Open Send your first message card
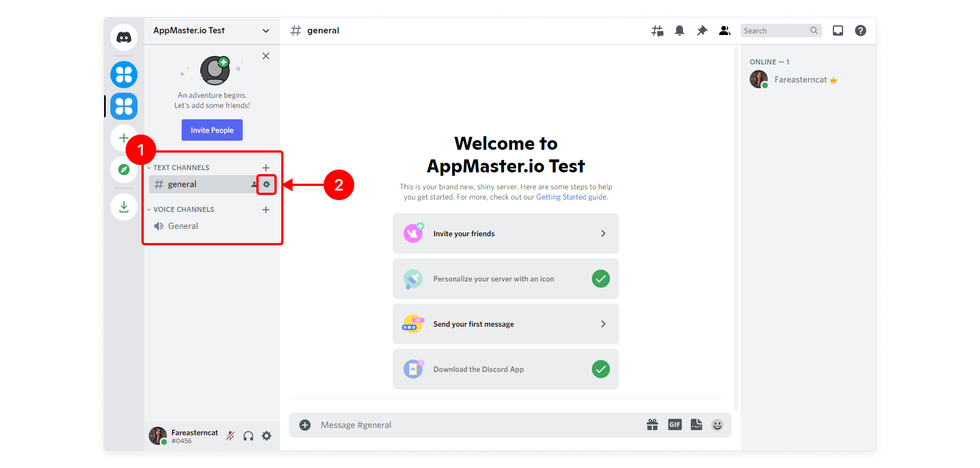The image size is (980, 468). 506,324
